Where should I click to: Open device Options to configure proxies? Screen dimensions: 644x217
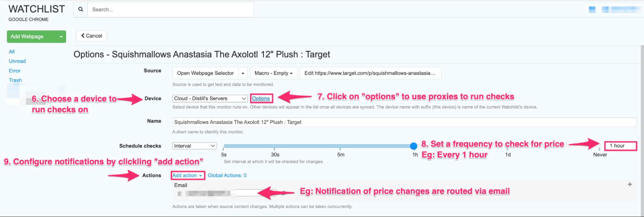(261, 98)
